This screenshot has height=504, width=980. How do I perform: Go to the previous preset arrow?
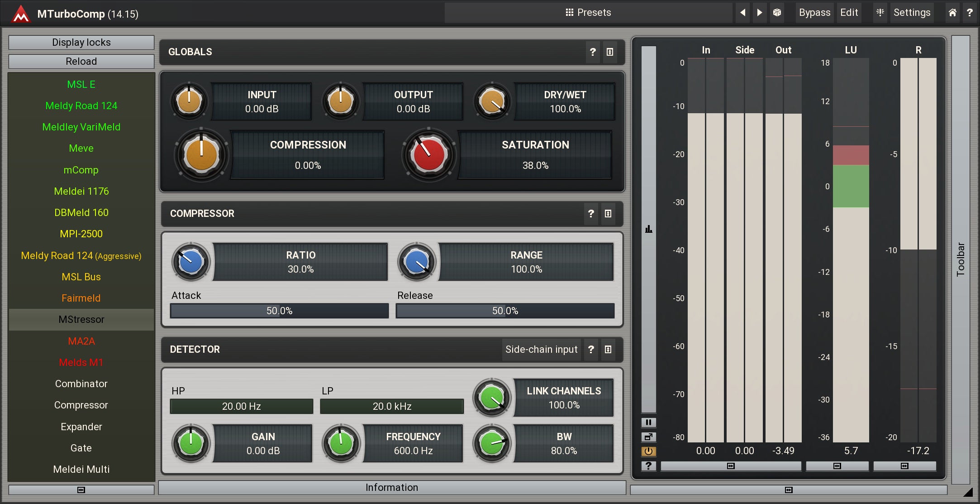[x=742, y=13]
